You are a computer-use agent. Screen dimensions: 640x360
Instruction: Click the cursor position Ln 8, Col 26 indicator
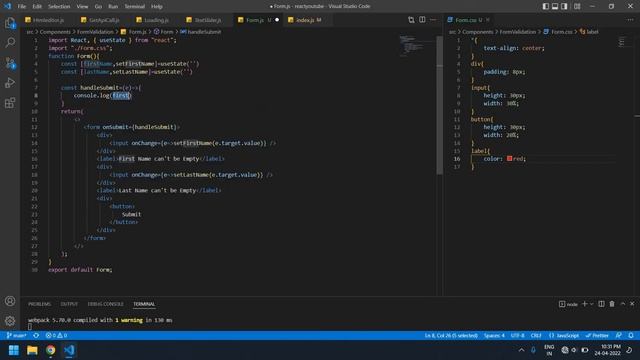click(x=451, y=335)
